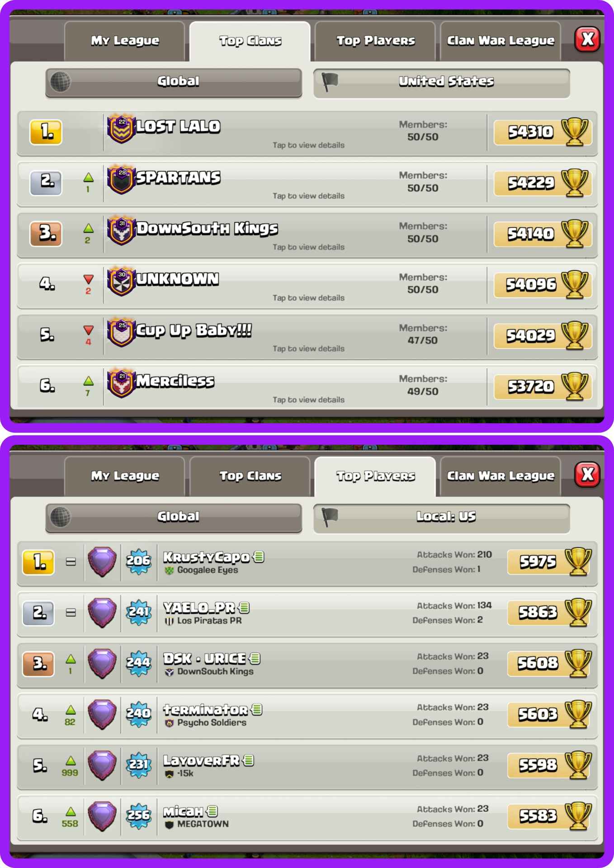Click the trophy icon beside 5975
614x868 pixels.
578,561
